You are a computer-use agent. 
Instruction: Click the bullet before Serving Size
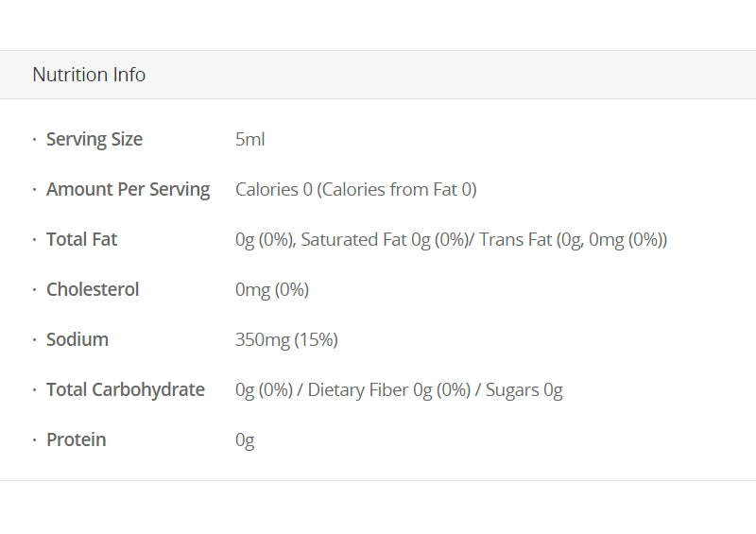point(35,140)
